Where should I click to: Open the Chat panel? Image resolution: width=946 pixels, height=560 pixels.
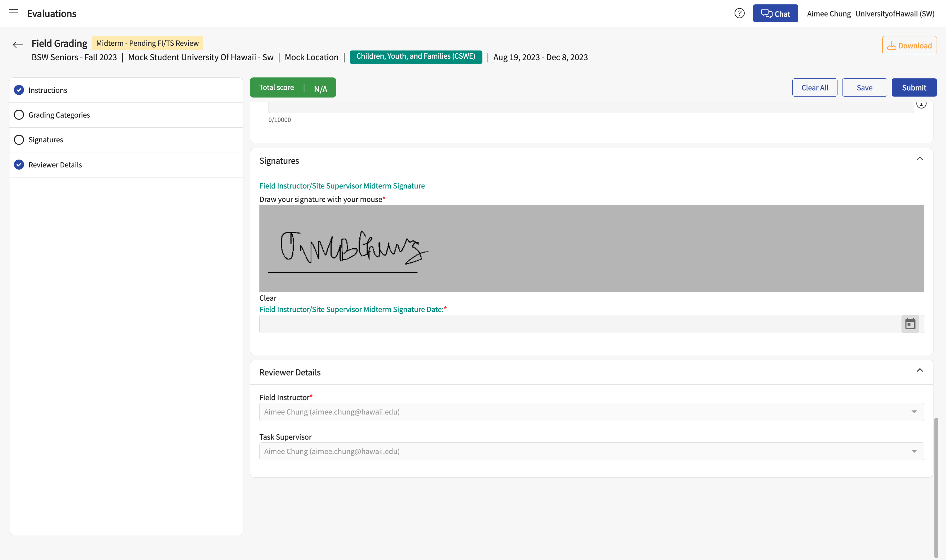(775, 13)
